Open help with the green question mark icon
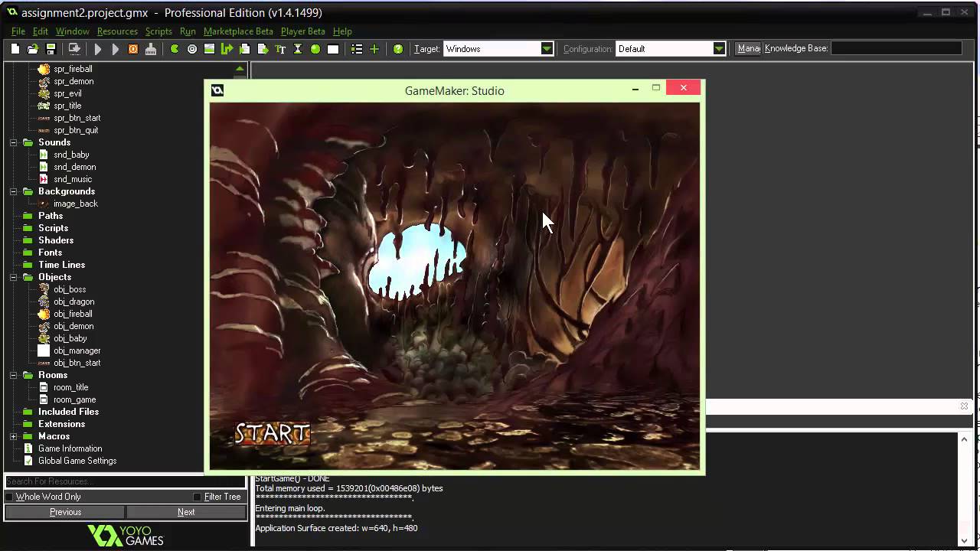This screenshot has height=551, width=980. tap(398, 49)
